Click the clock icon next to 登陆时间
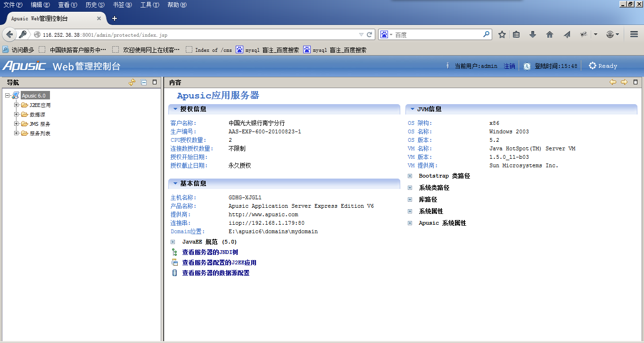The image size is (644, 343). (527, 66)
